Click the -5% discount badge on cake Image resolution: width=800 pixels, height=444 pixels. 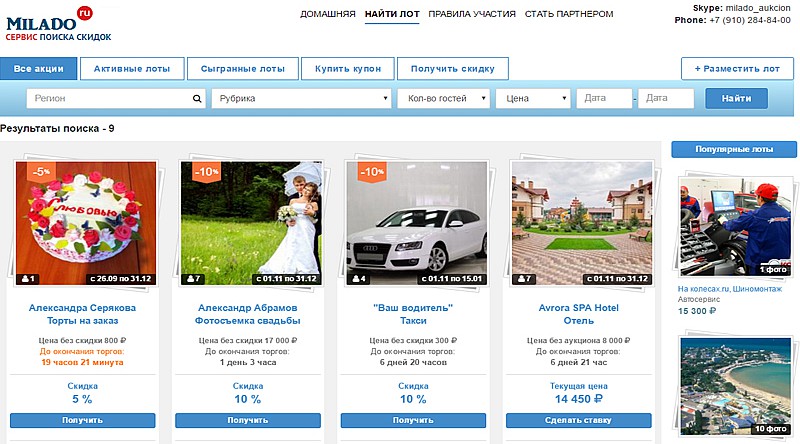click(40, 171)
